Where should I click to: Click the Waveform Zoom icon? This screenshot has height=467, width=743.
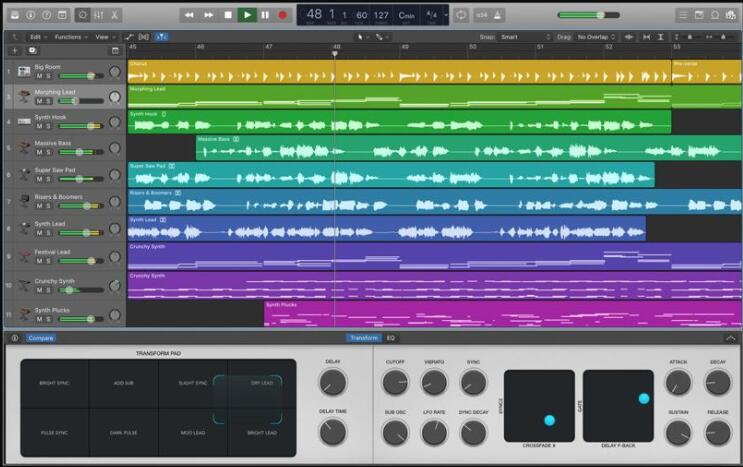[x=629, y=37]
